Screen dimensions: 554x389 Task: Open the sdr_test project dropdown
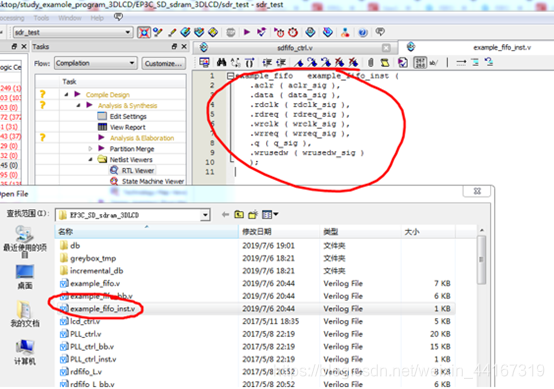click(x=73, y=33)
